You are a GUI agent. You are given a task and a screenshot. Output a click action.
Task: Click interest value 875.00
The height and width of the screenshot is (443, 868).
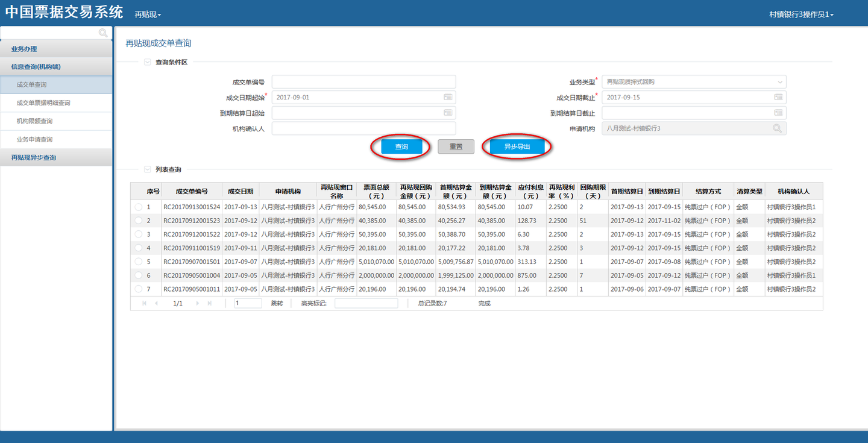[527, 275]
